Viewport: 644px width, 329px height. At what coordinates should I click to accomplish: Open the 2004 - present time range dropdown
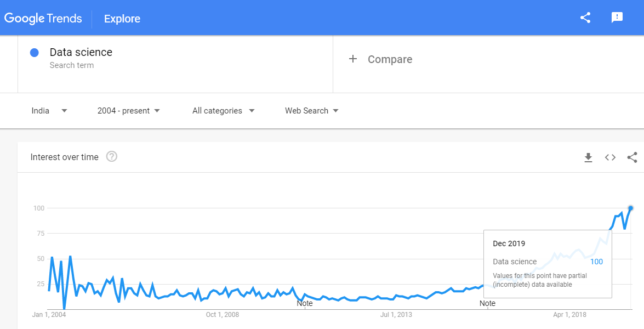129,110
